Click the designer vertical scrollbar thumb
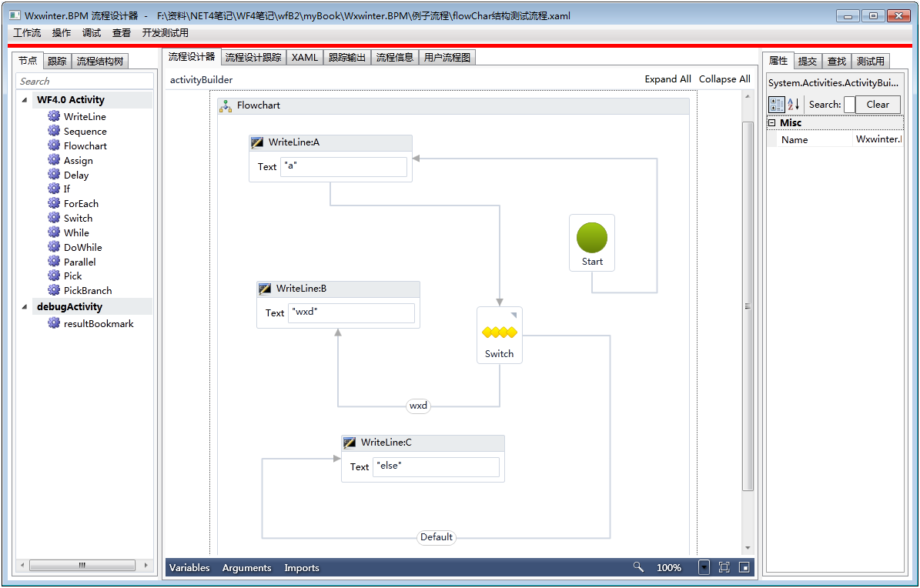 (x=747, y=306)
